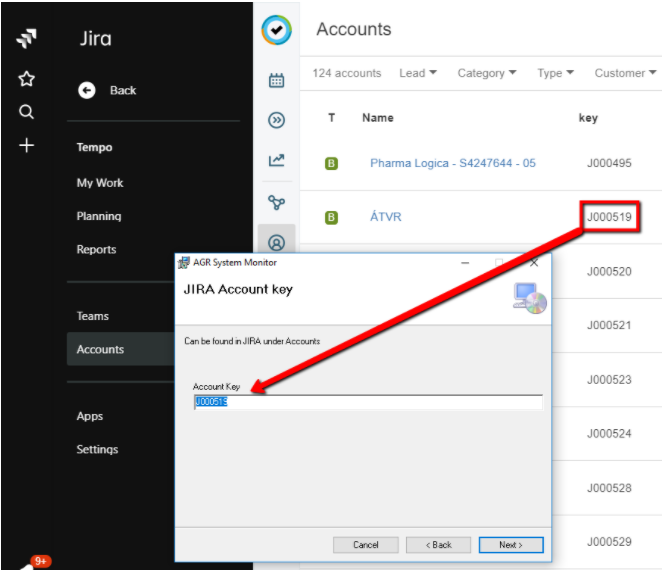The height and width of the screenshot is (572, 662).
Task: Click the Accounts page heading
Action: coord(354,30)
